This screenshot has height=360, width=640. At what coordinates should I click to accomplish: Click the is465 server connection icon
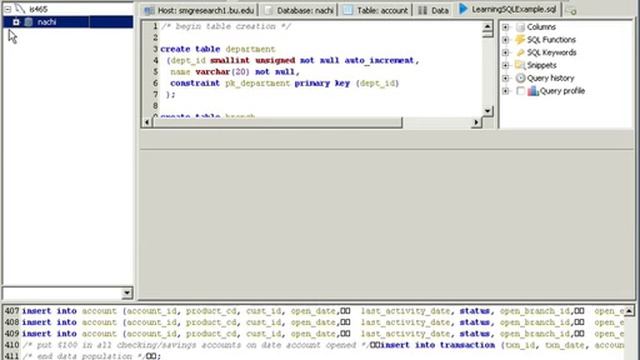coord(20,9)
